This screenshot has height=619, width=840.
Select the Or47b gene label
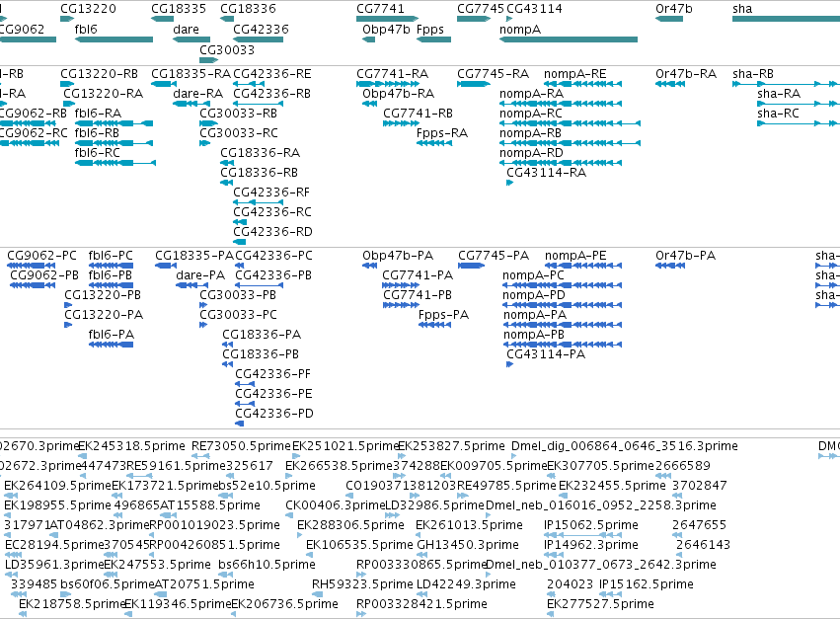point(674,9)
